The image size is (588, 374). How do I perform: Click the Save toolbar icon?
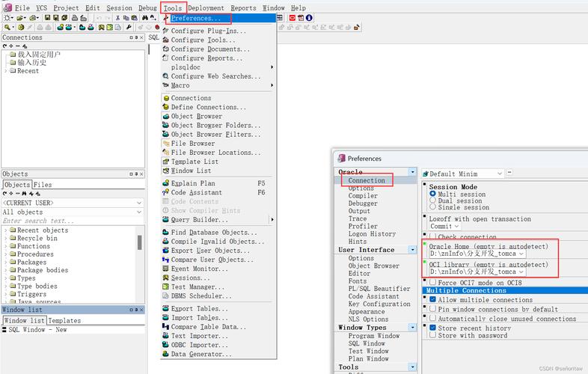pos(47,18)
